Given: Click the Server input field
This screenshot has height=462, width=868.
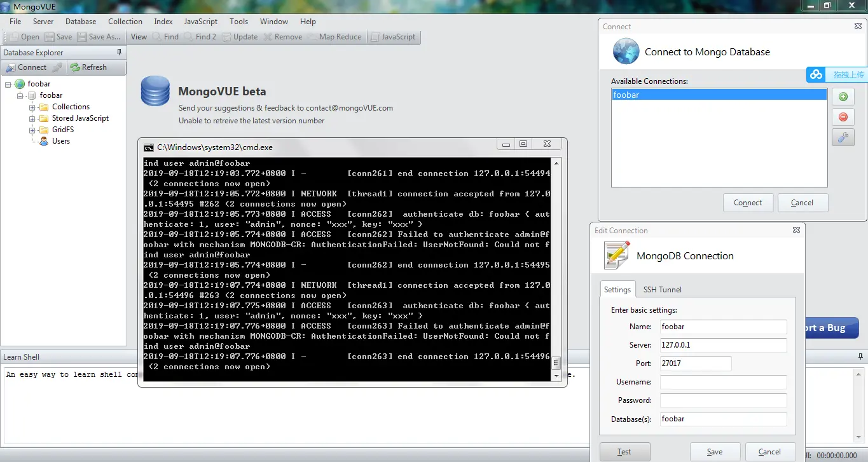Looking at the screenshot, I should (723, 345).
